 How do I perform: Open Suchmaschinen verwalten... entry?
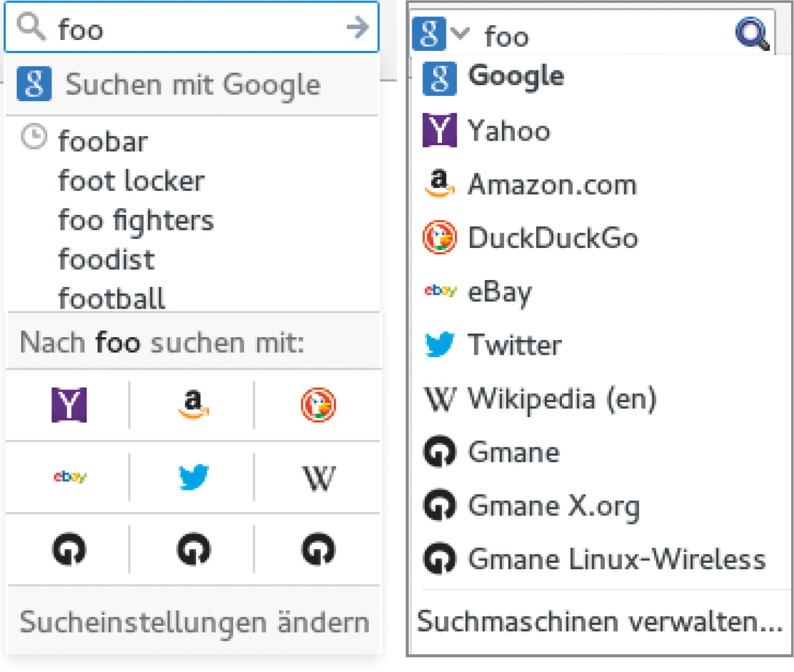[599, 621]
